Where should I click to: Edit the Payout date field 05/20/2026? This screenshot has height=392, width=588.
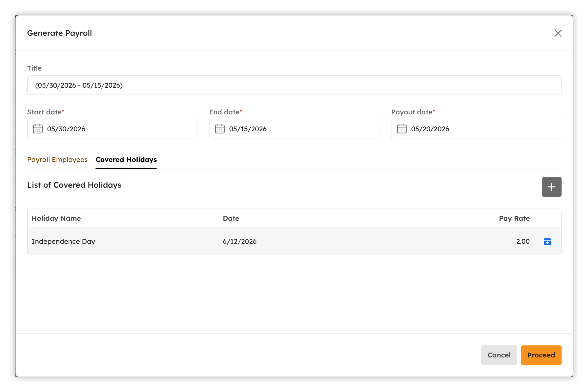(x=476, y=129)
